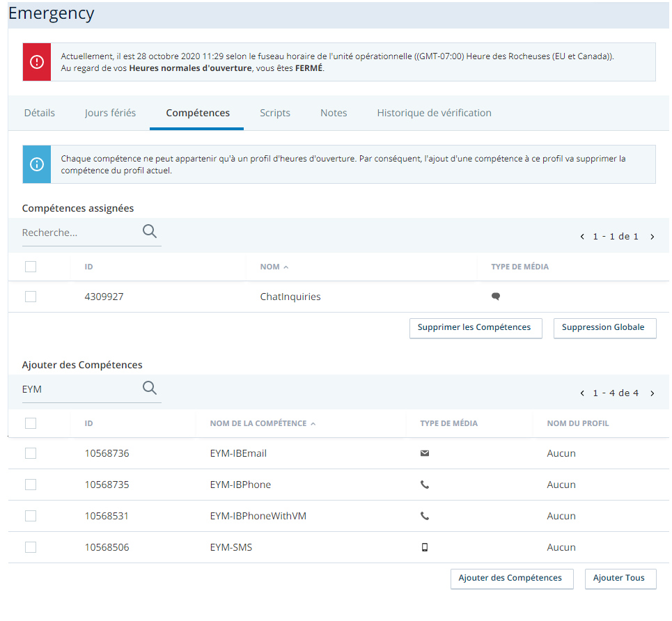Click ID 10568736 cell
This screenshot has width=672, height=621.
pos(107,453)
